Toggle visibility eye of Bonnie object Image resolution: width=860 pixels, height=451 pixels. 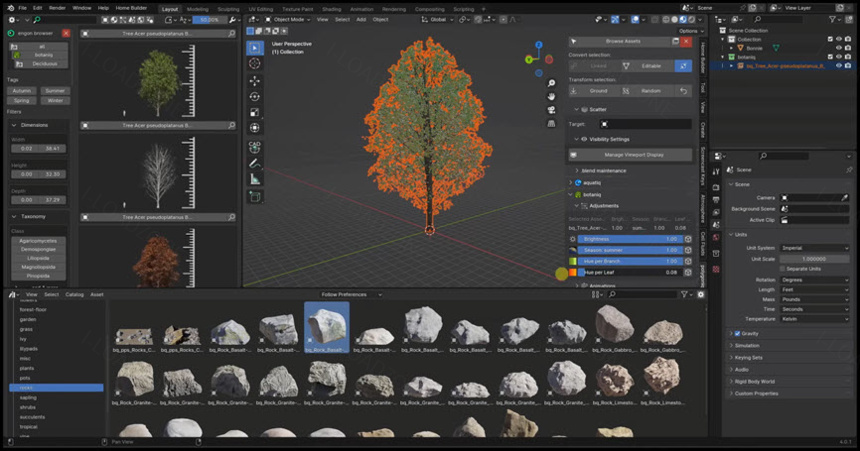coord(839,48)
